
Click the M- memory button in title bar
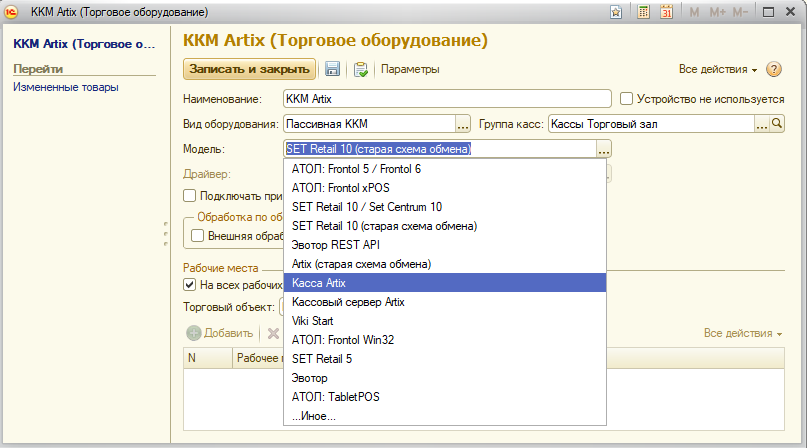[x=740, y=12]
